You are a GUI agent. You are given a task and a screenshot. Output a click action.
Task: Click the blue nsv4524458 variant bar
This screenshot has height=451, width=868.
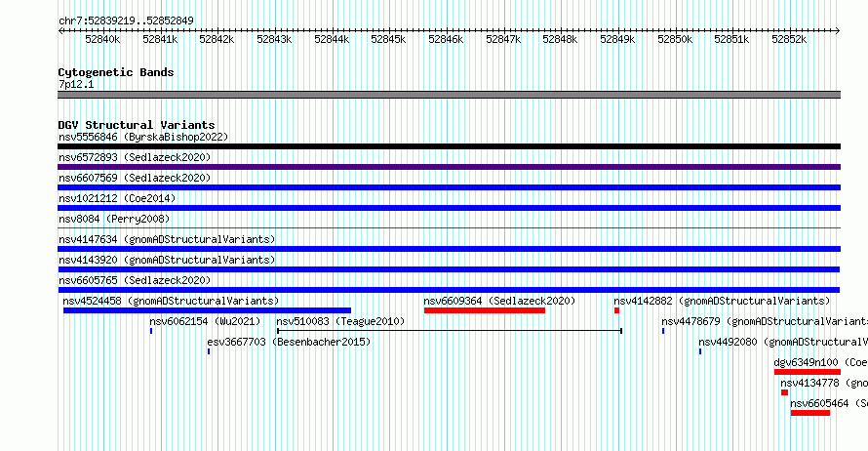[x=207, y=310]
